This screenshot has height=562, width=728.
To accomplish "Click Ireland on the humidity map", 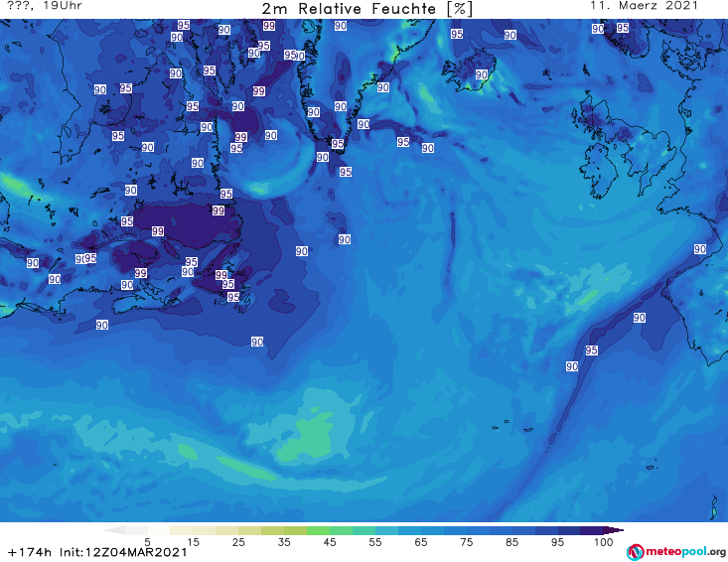I will [x=599, y=170].
